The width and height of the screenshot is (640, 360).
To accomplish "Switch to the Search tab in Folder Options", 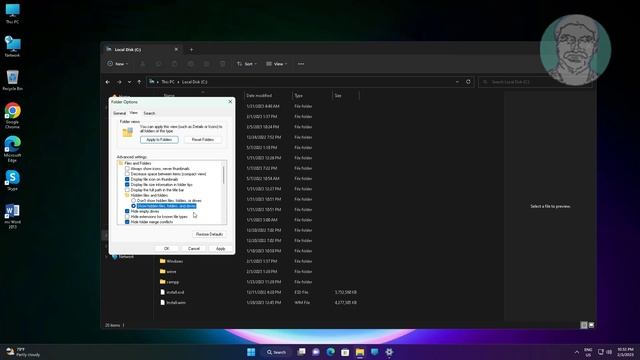I will pyautogui.click(x=149, y=113).
